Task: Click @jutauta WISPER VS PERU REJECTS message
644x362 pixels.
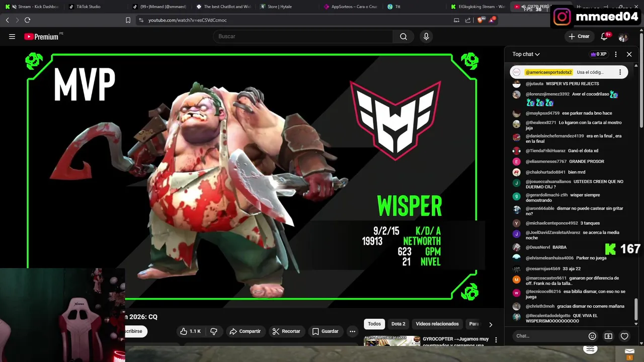Action: pos(562,83)
